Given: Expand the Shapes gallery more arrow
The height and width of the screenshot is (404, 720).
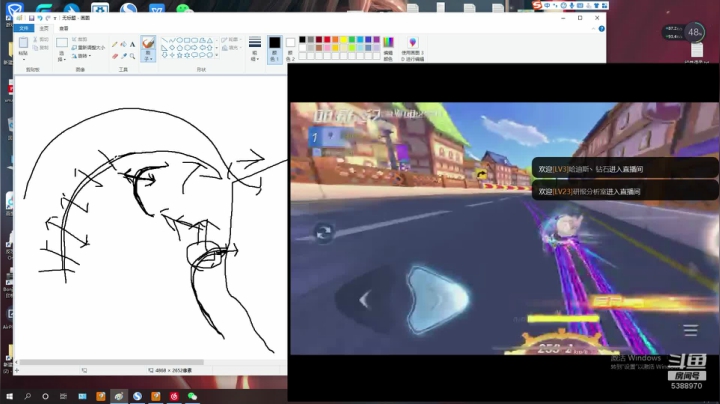Looking at the screenshot, I should tap(217, 55).
